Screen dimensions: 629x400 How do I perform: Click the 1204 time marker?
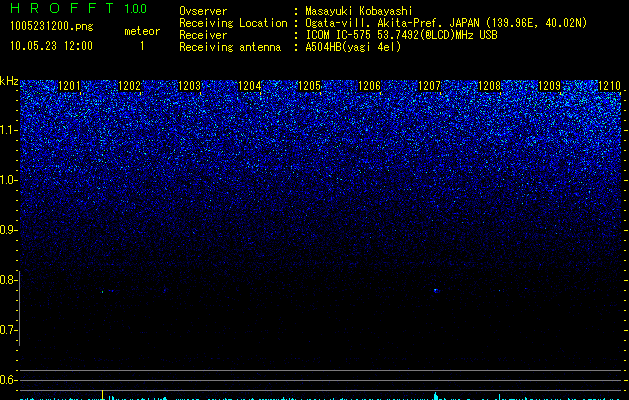(x=250, y=86)
